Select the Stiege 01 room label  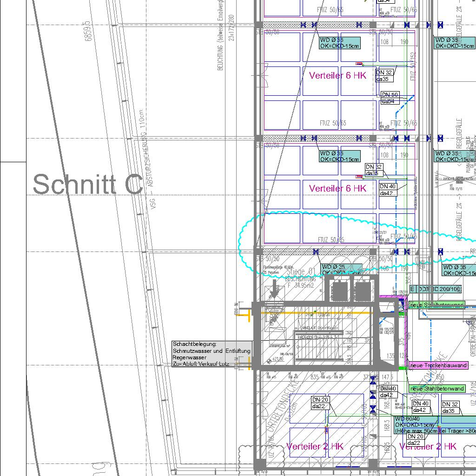tap(301, 271)
